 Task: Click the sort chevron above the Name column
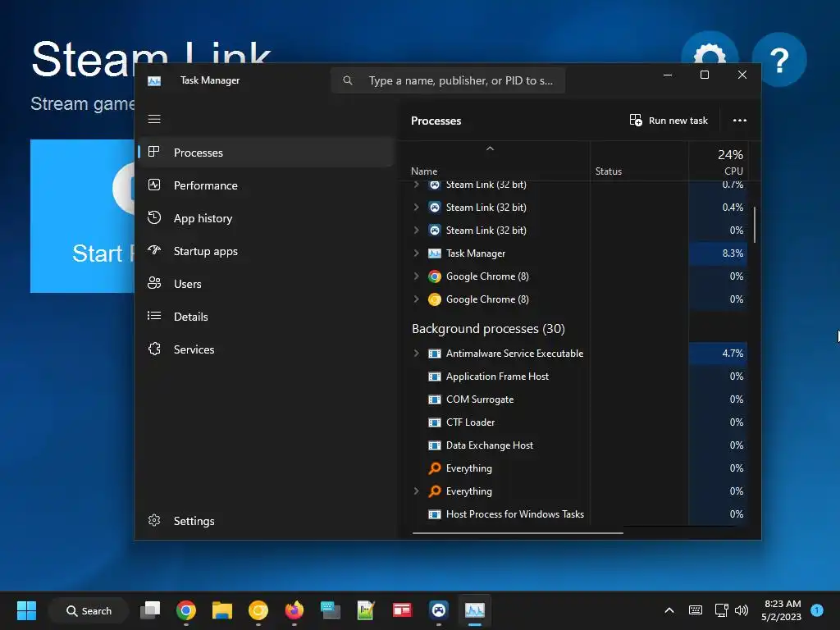click(490, 148)
